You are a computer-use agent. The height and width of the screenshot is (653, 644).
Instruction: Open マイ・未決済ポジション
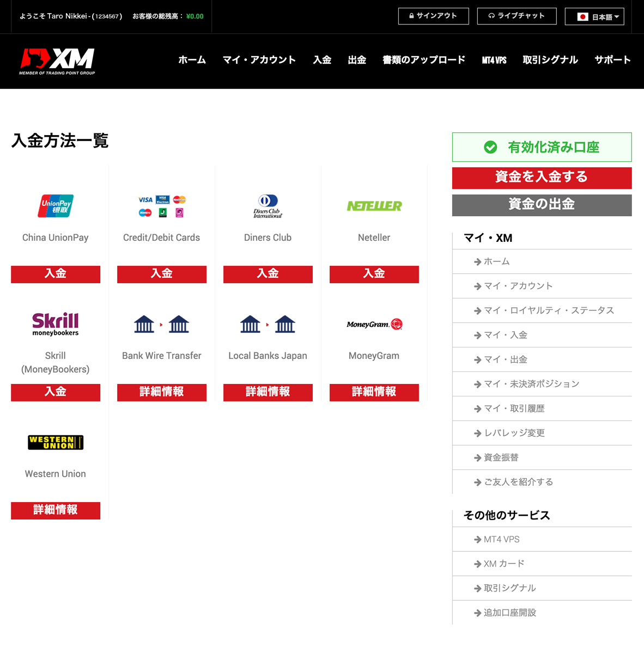click(x=542, y=384)
